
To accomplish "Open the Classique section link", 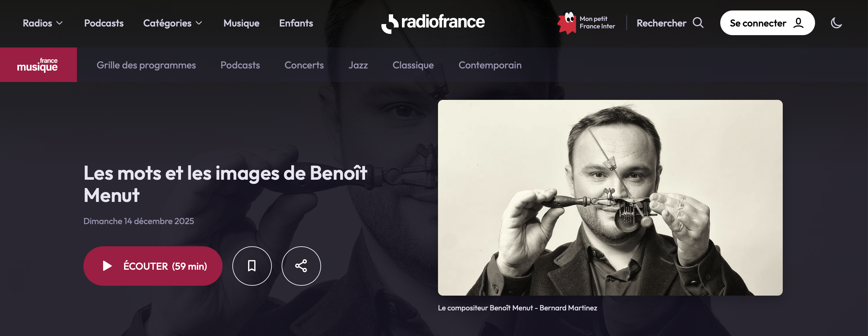I will (x=413, y=65).
